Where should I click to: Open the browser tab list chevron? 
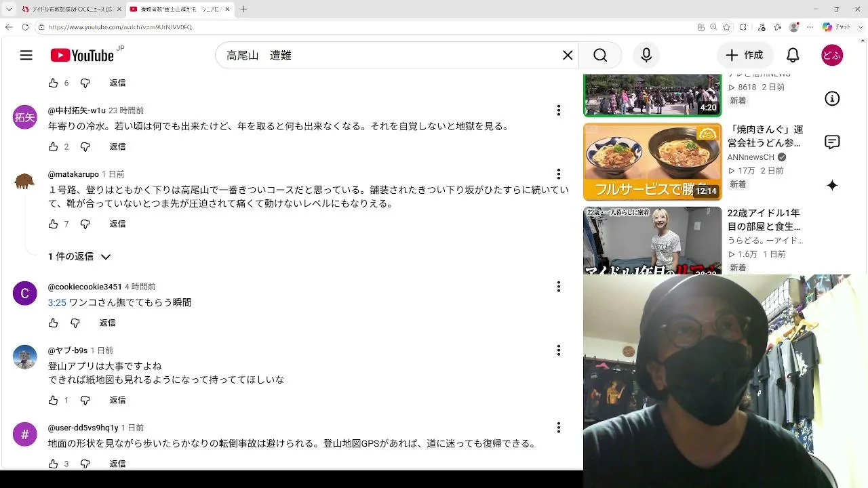click(x=9, y=9)
